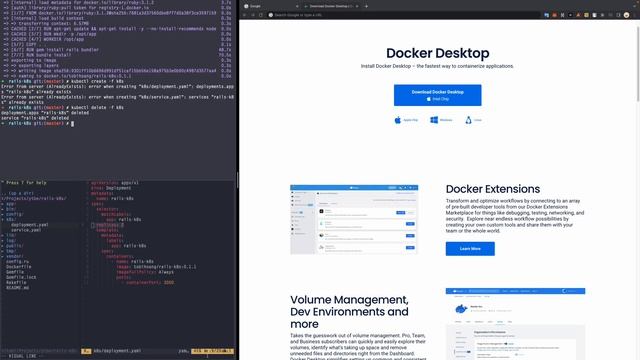Expand the app/ folder in file tree

tap(10, 204)
